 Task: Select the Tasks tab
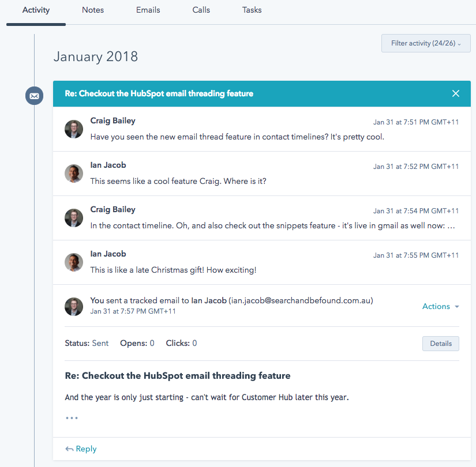pos(252,10)
